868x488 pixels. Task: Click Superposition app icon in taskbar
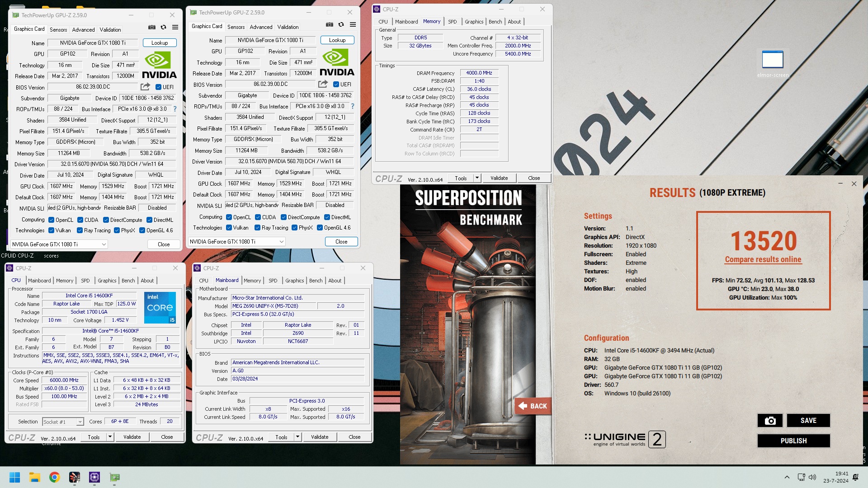coord(75,477)
